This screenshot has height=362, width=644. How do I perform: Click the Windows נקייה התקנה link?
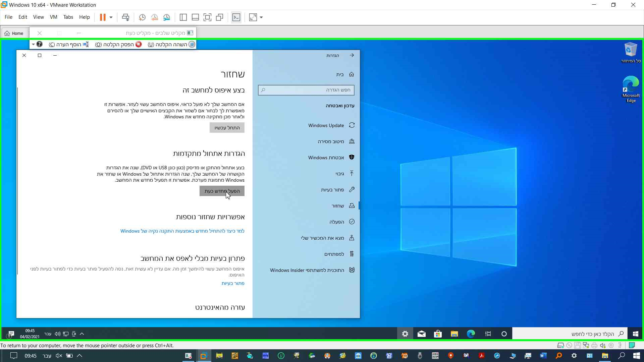click(182, 230)
